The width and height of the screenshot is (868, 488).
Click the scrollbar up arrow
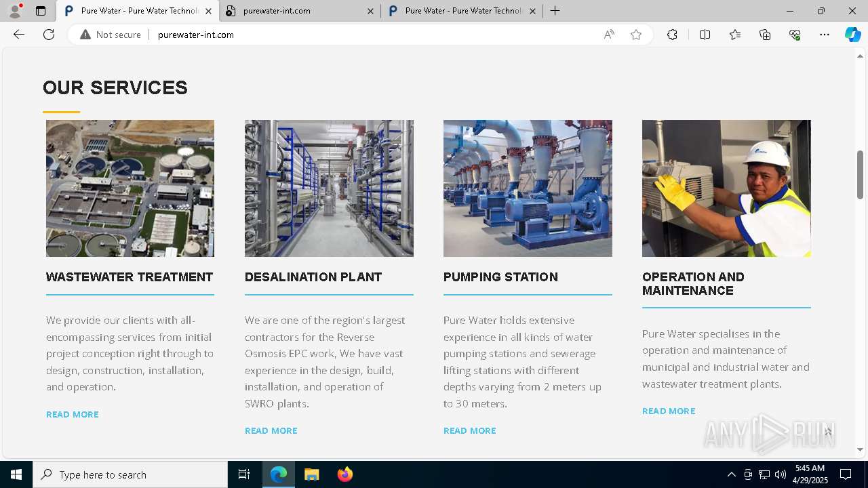coord(861,56)
